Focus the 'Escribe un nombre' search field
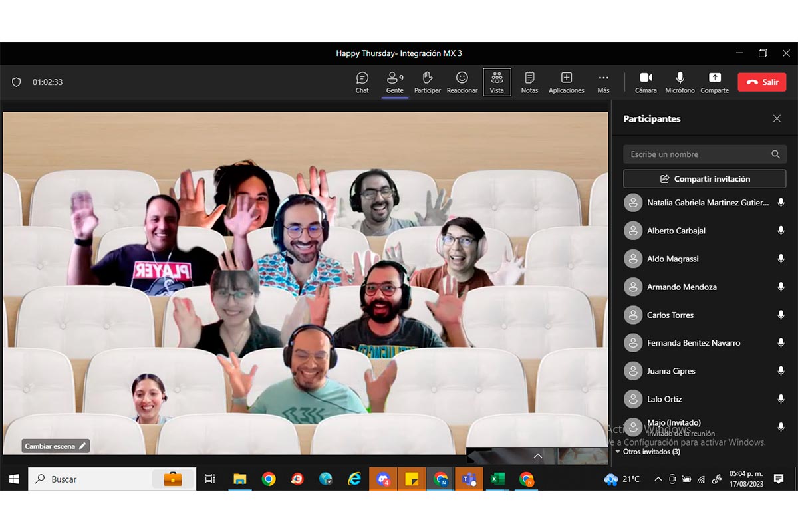798x532 pixels. pos(705,154)
